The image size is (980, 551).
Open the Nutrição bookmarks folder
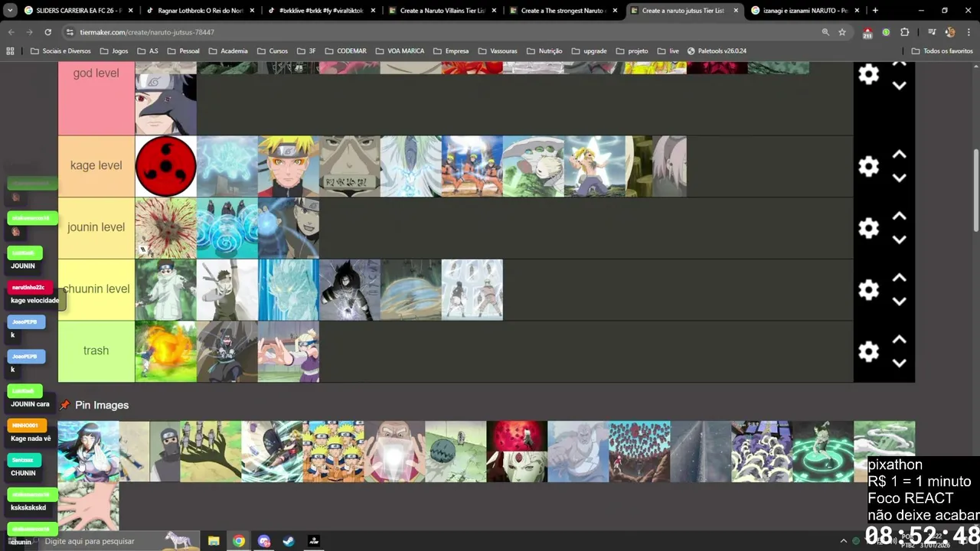(x=544, y=51)
